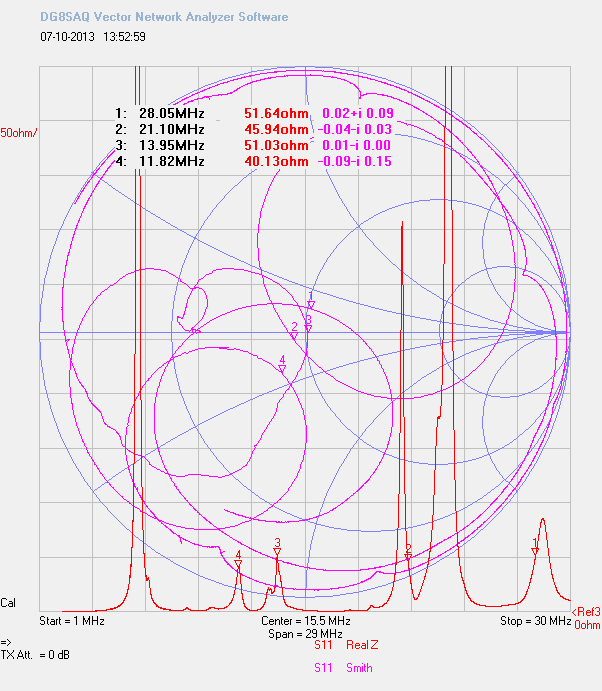Viewport: 602px width, 691px height.
Task: Click the 0ohm reference level label
Action: (587, 625)
